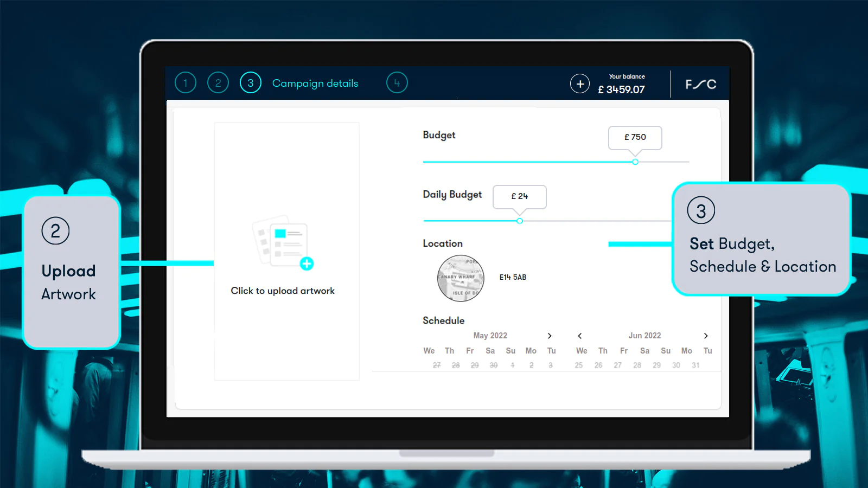Viewport: 868px width, 488px height.
Task: Advance May 2022 calendar with next arrow
Action: coord(550,336)
